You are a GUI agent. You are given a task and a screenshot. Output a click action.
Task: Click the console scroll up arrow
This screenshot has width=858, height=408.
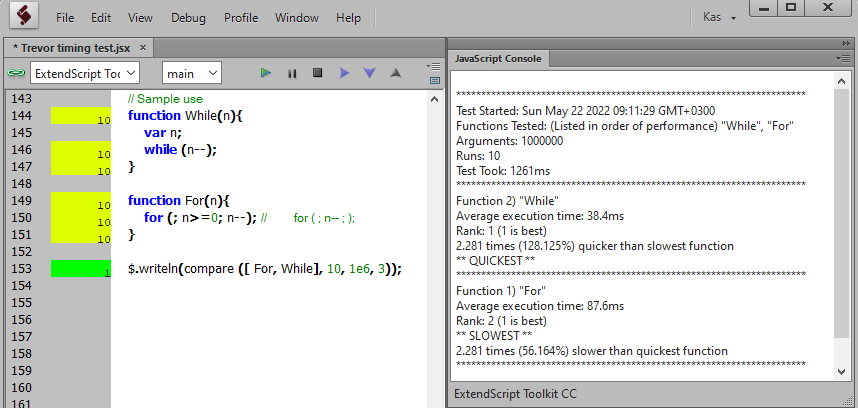(842, 81)
